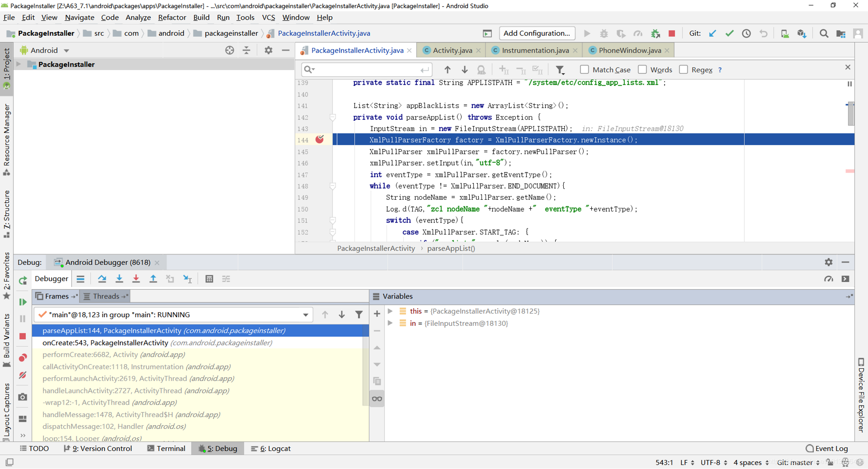This screenshot has height=469, width=868.
Task: Open the Android project view dropdown
Action: (45, 50)
